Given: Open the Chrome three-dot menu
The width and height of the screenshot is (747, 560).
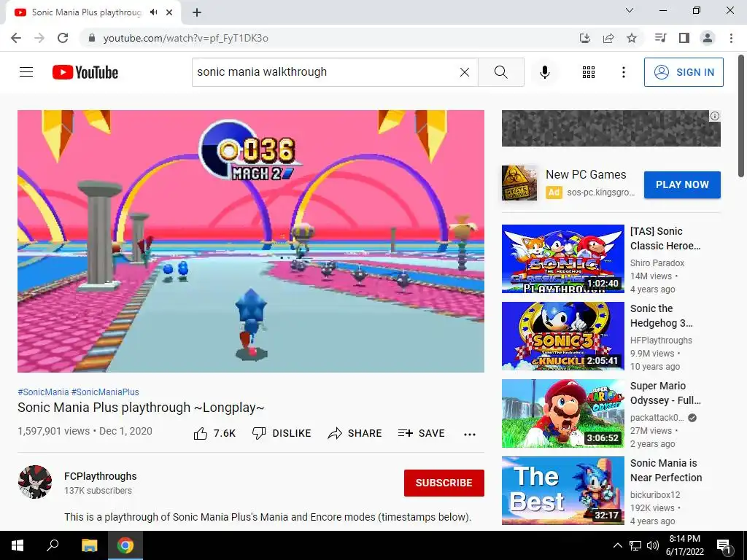Looking at the screenshot, I should pos(731,38).
